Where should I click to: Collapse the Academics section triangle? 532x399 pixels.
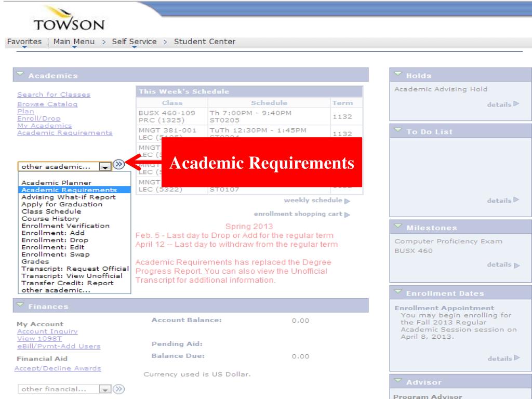click(x=20, y=74)
